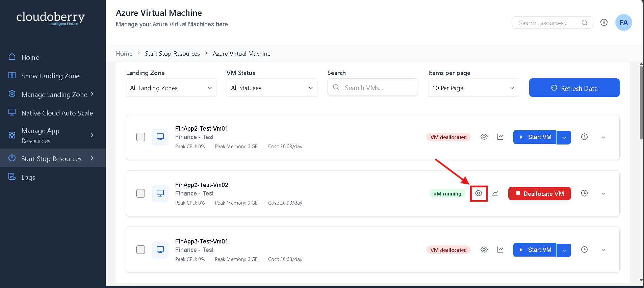Open schedule clock for FinApp3-Test-Vm01
This screenshot has width=644, height=288.
(x=584, y=250)
